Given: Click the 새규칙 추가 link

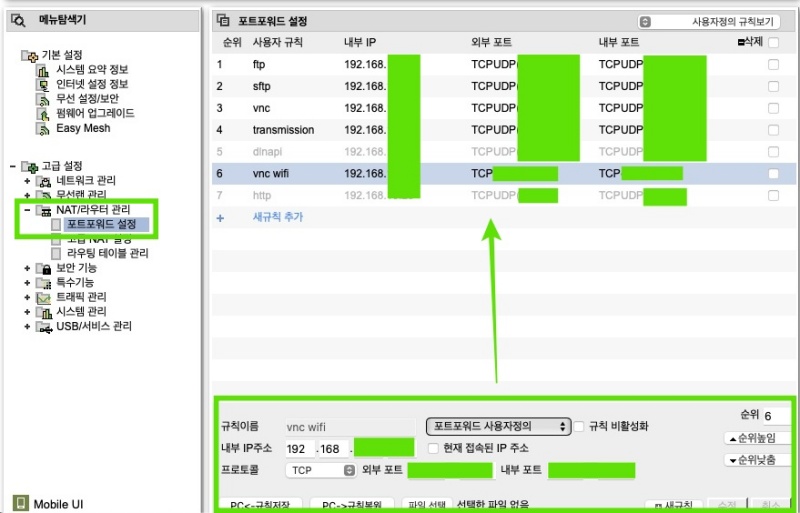Looking at the screenshot, I should (277, 217).
